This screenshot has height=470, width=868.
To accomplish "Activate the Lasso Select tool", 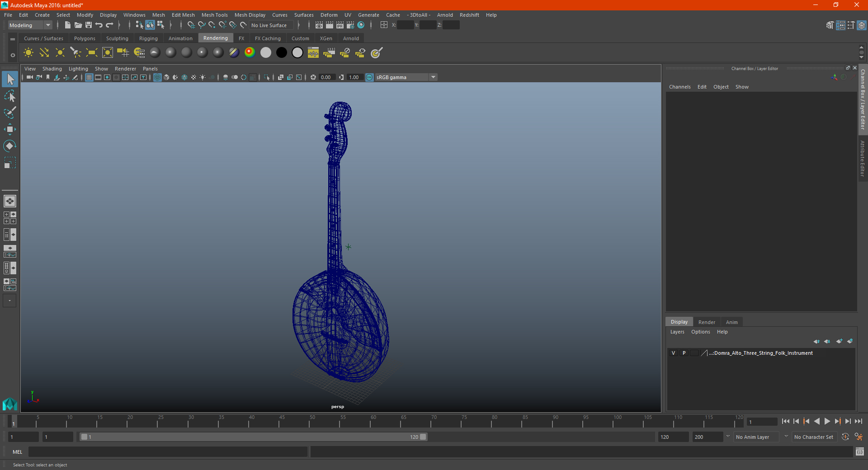I will [x=10, y=96].
